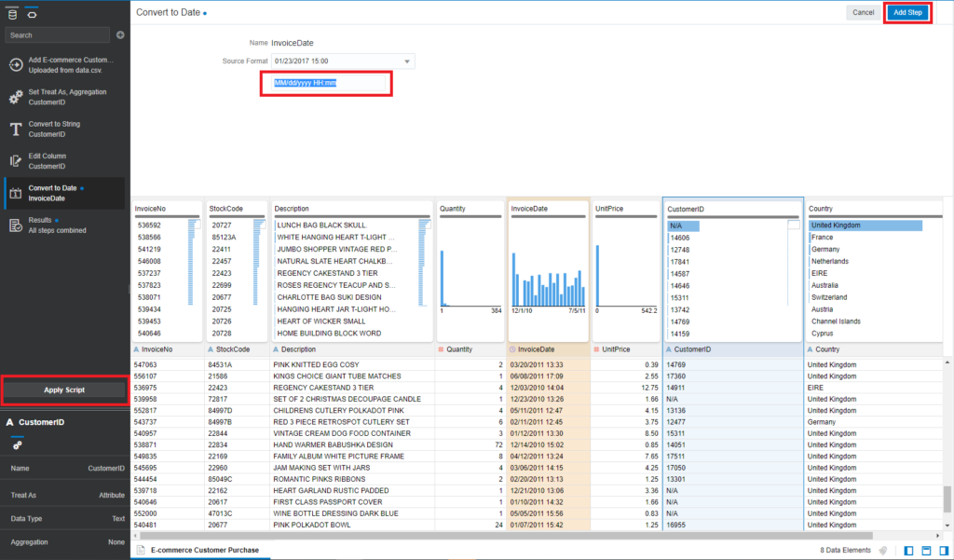The height and width of the screenshot is (560, 954).
Task: Switch to the preparation script steps tab
Action: point(33,14)
